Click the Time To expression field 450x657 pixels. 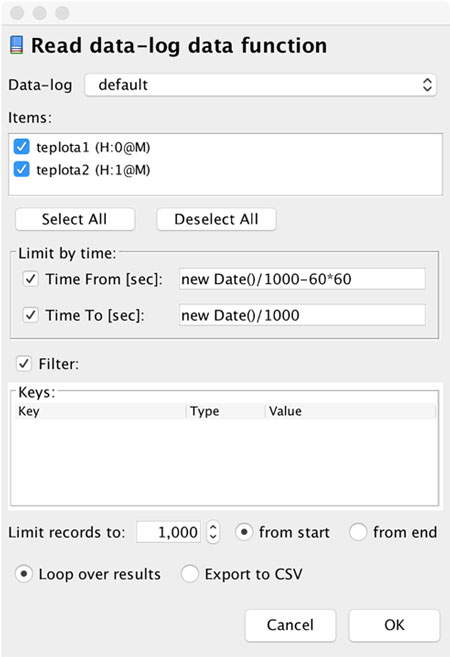(302, 315)
